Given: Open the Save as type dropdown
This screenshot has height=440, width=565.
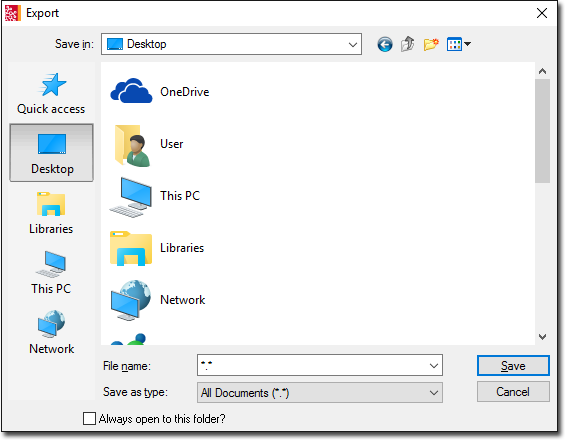Looking at the screenshot, I should pos(320,392).
